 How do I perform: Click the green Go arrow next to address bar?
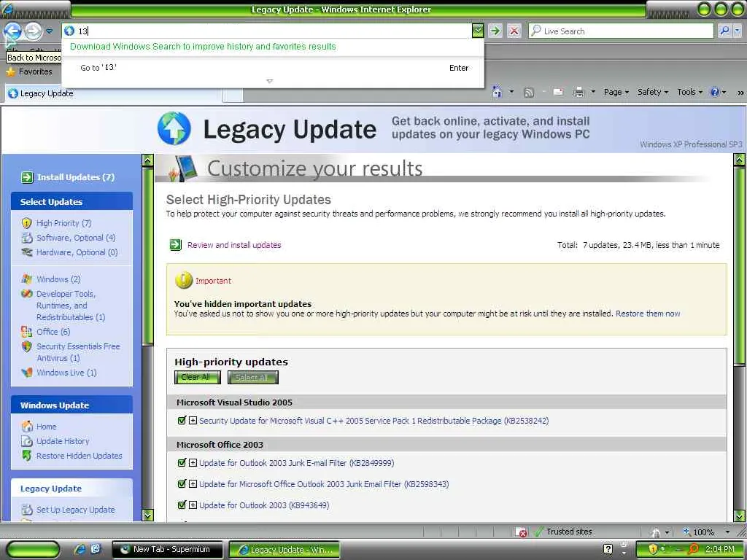coord(495,31)
